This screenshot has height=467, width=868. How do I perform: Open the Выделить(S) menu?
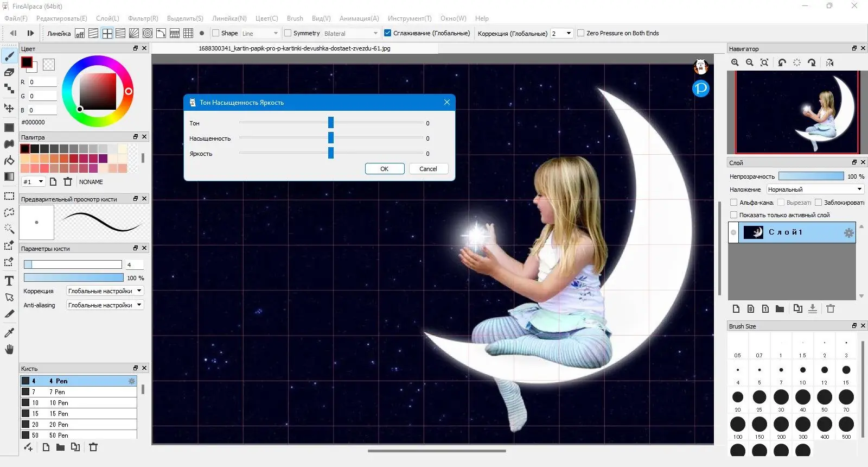(x=185, y=18)
